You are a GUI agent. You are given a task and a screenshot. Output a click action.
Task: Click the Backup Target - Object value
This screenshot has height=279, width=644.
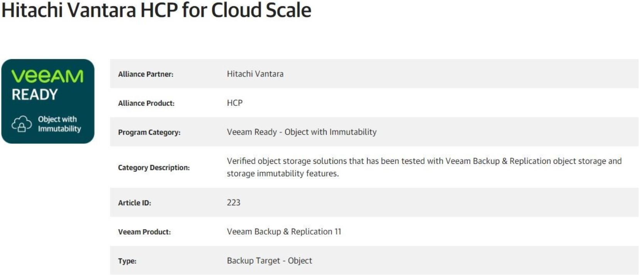pyautogui.click(x=269, y=260)
